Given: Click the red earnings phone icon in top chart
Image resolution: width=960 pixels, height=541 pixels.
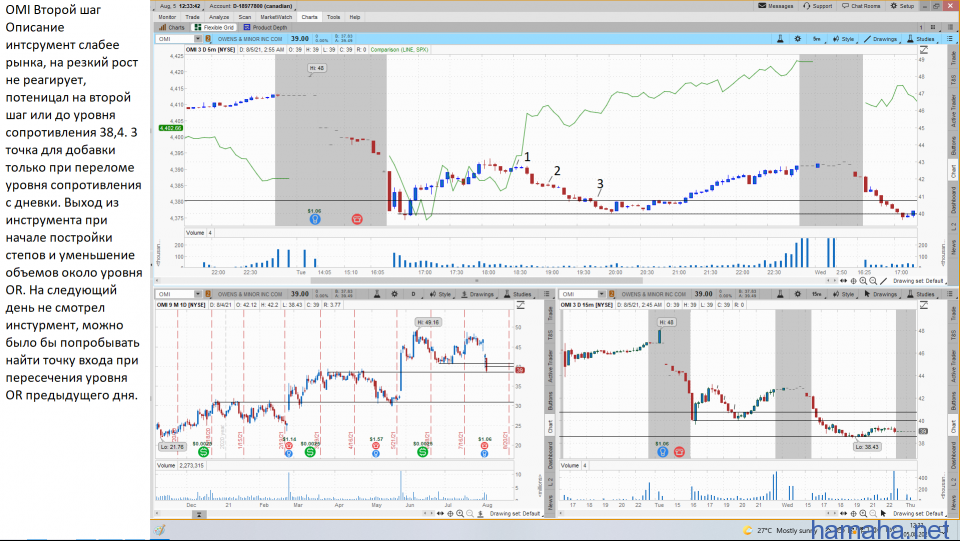Looking at the screenshot, I should point(357,218).
